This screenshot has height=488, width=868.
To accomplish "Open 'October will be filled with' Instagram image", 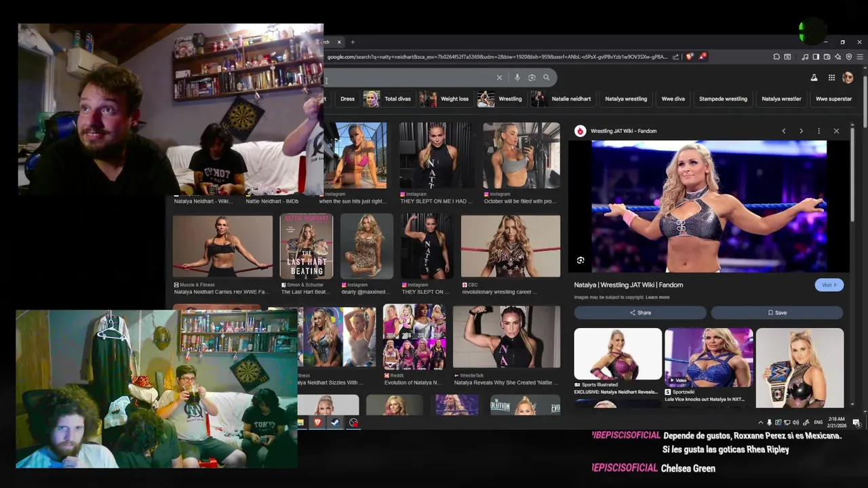I will click(x=521, y=155).
